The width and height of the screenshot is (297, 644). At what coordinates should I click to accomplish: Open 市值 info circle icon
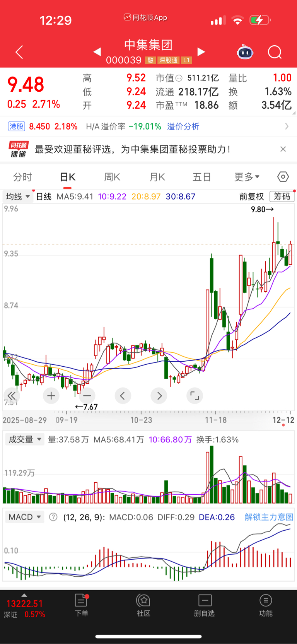(179, 79)
